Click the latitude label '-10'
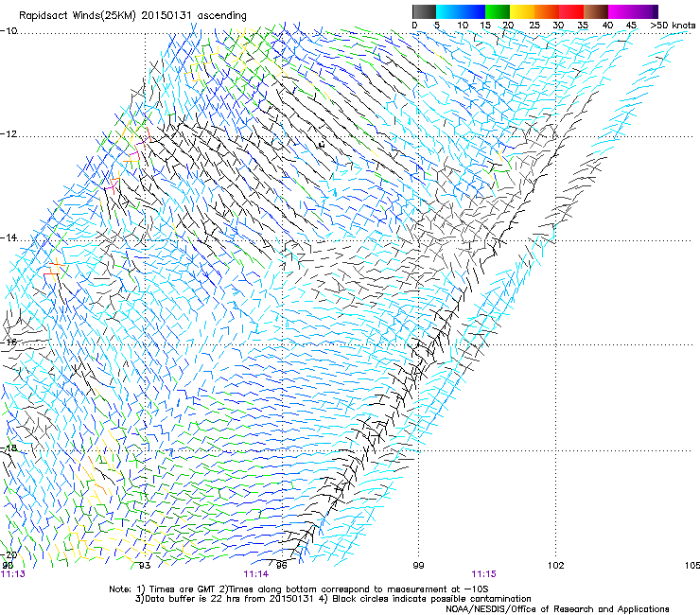 tap(9, 31)
